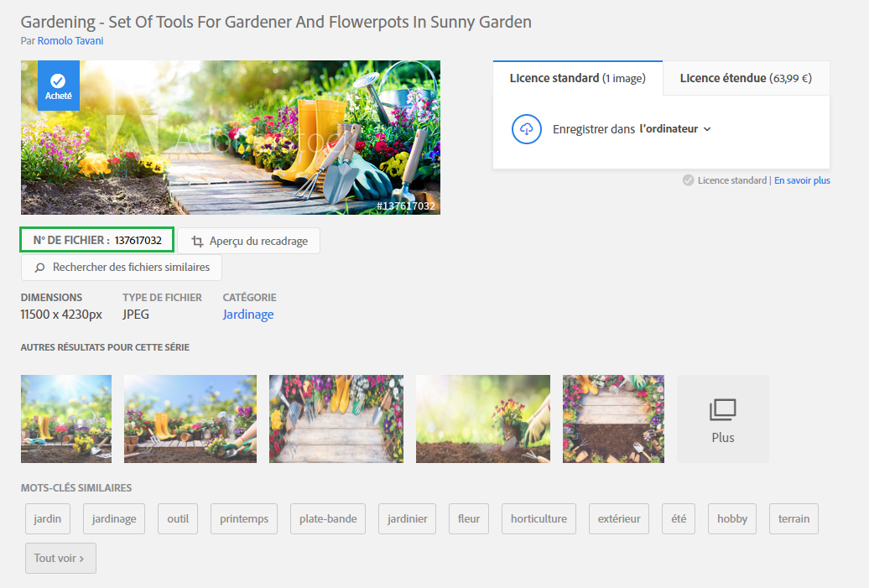Image resolution: width=869 pixels, height=588 pixels.
Task: Open Romolo Tavani's author page
Action: 70,40
